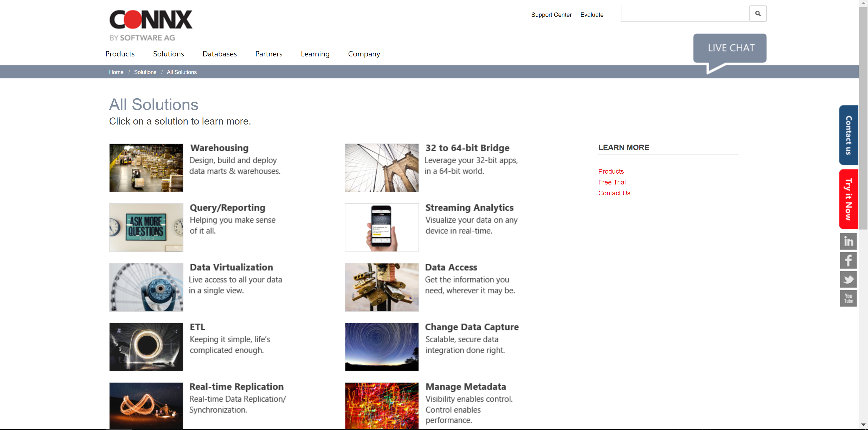Open the Support Center link
Screen dimensions: 868x430
[x=551, y=15]
